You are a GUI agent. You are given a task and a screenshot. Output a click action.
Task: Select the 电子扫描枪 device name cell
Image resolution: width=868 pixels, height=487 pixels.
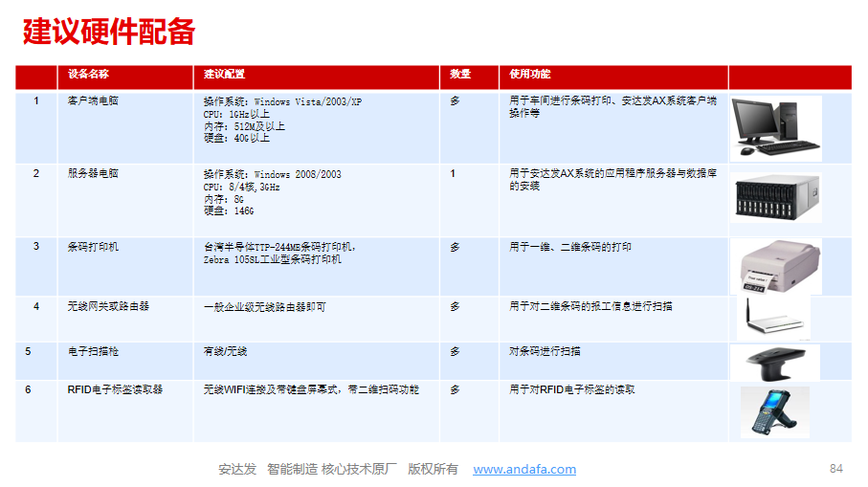point(93,351)
